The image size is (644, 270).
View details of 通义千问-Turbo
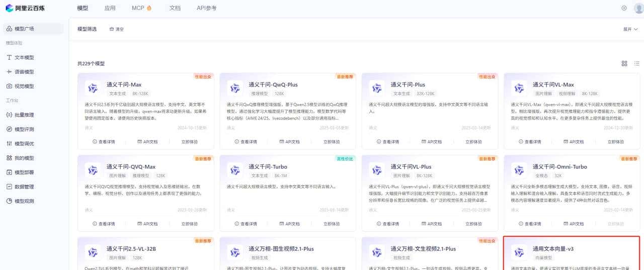246,224
